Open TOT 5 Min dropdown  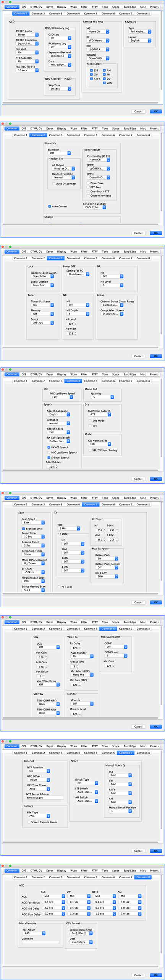click(x=69, y=528)
